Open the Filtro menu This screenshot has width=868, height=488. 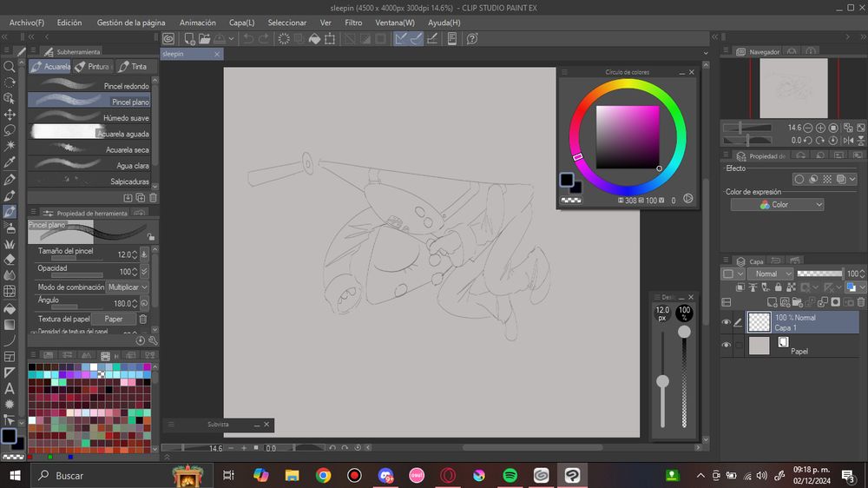[x=353, y=23]
